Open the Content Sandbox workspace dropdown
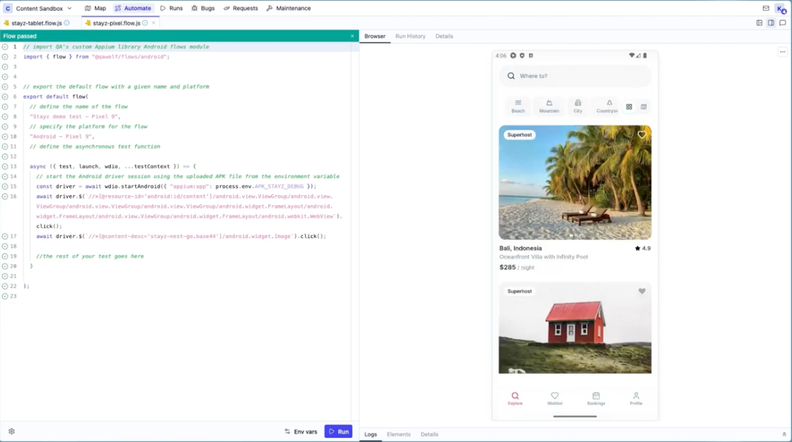792x442 pixels. 40,8
